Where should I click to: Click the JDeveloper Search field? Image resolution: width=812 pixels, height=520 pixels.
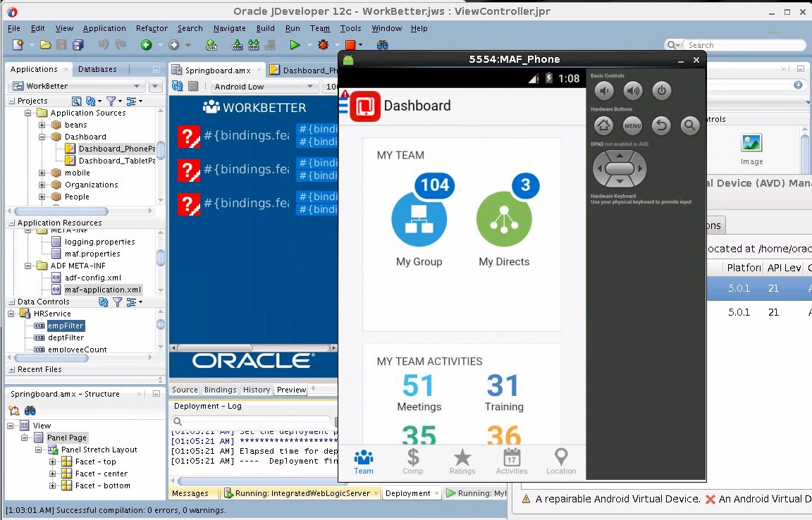[x=744, y=45]
